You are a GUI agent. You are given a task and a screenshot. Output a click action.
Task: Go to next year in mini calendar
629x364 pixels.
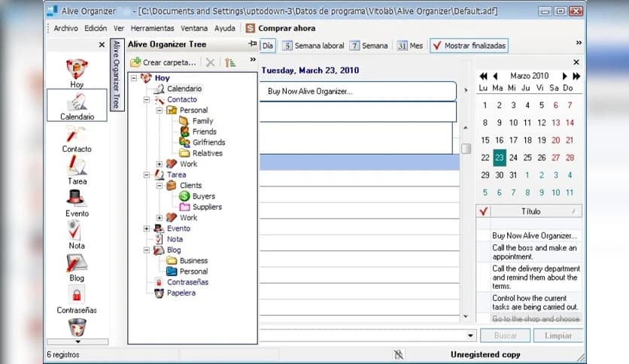pyautogui.click(x=576, y=76)
